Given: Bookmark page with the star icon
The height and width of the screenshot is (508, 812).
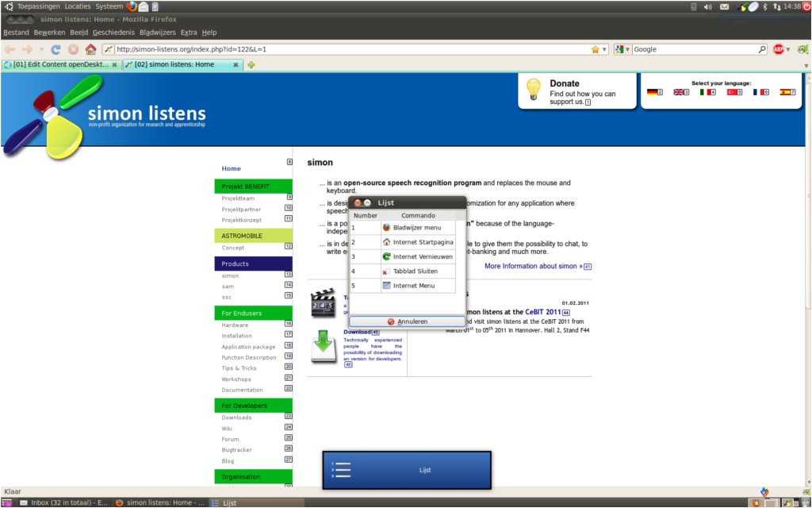Looking at the screenshot, I should coord(595,49).
